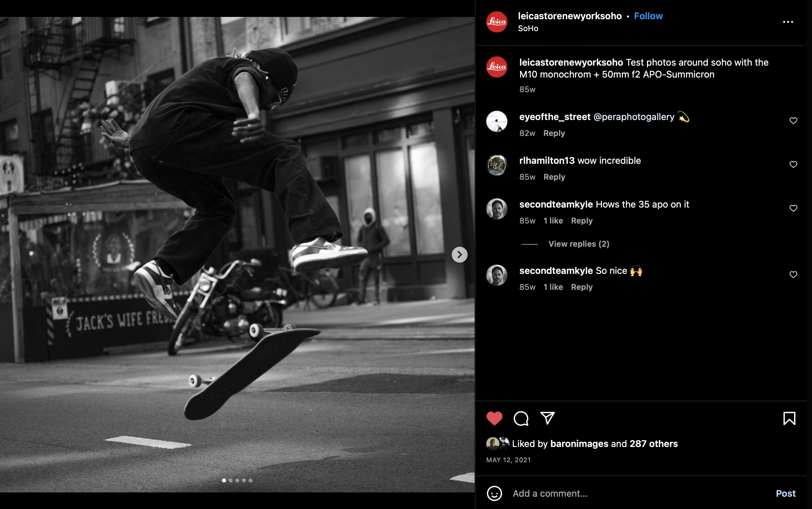Viewport: 812px width, 509px height.
Task: Follow leicastorenewyorksoho
Action: coord(648,16)
